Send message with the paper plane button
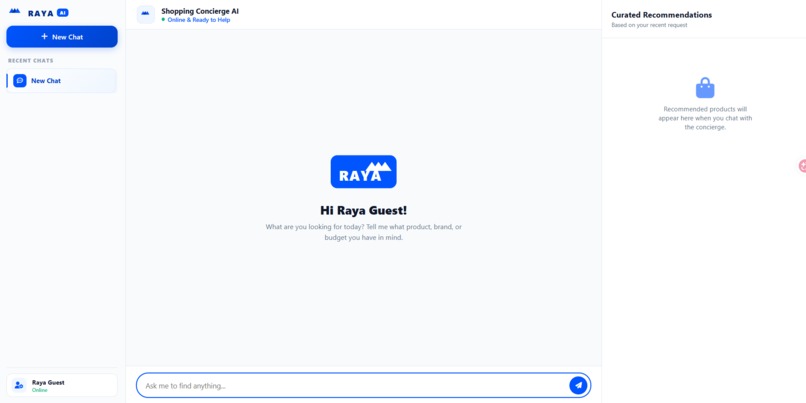The height and width of the screenshot is (403, 806). (578, 385)
